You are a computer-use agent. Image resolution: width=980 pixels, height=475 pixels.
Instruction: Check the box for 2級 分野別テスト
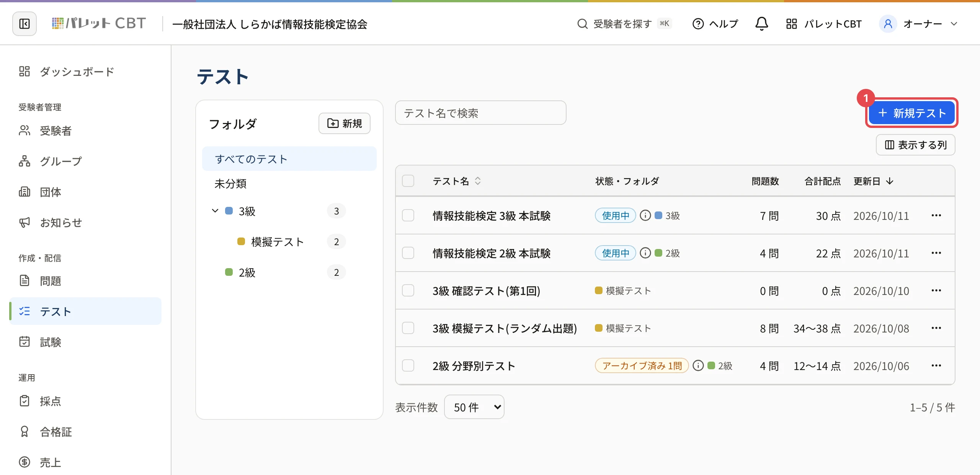coord(408,366)
